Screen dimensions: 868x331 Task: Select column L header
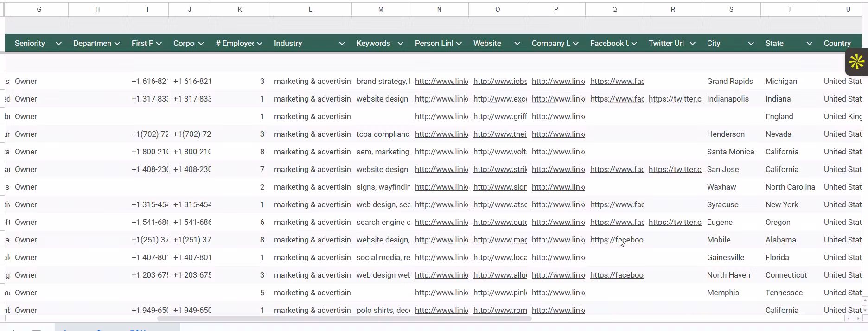coord(310,9)
